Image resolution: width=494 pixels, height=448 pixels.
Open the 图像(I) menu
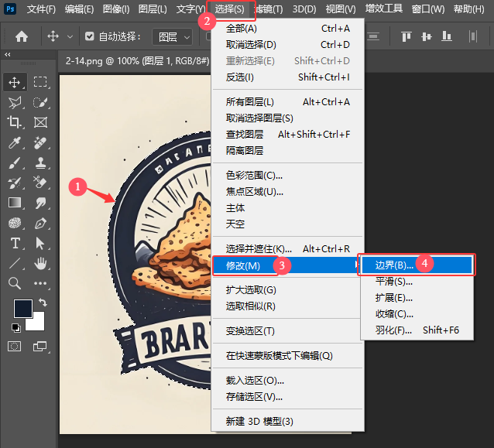tap(116, 9)
